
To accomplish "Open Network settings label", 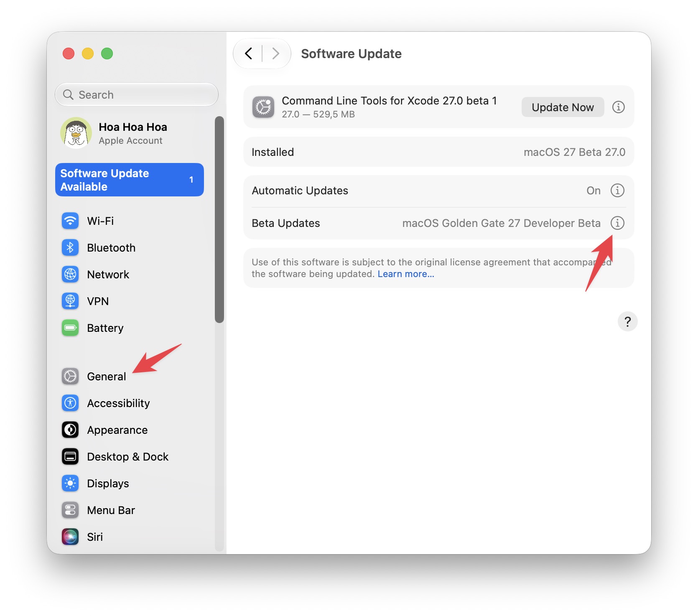I will tap(108, 274).
